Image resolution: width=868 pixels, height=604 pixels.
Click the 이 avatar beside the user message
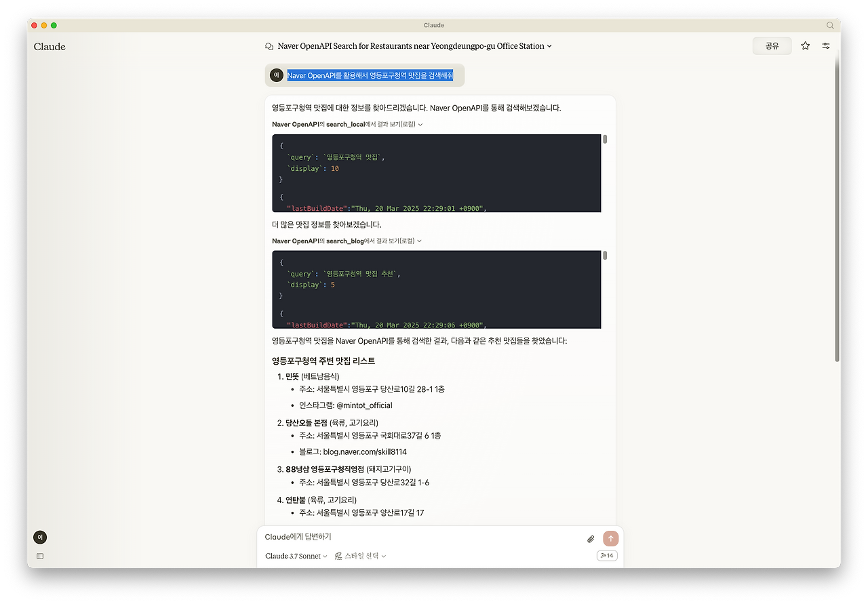coord(276,75)
